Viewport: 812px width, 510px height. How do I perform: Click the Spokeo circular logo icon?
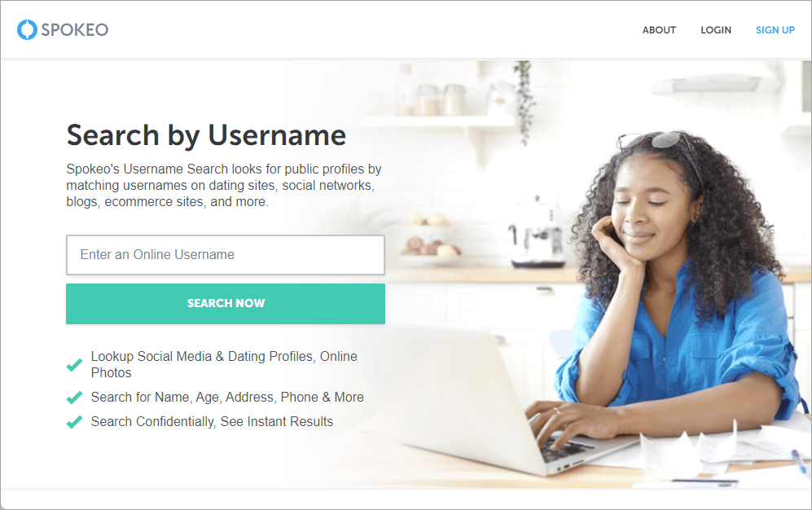(x=27, y=29)
